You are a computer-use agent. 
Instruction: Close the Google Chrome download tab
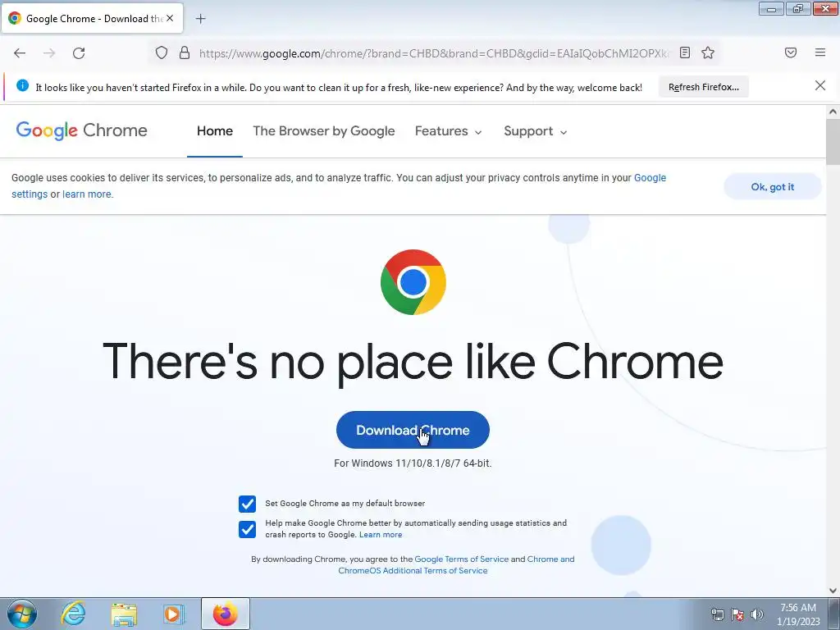(x=170, y=18)
